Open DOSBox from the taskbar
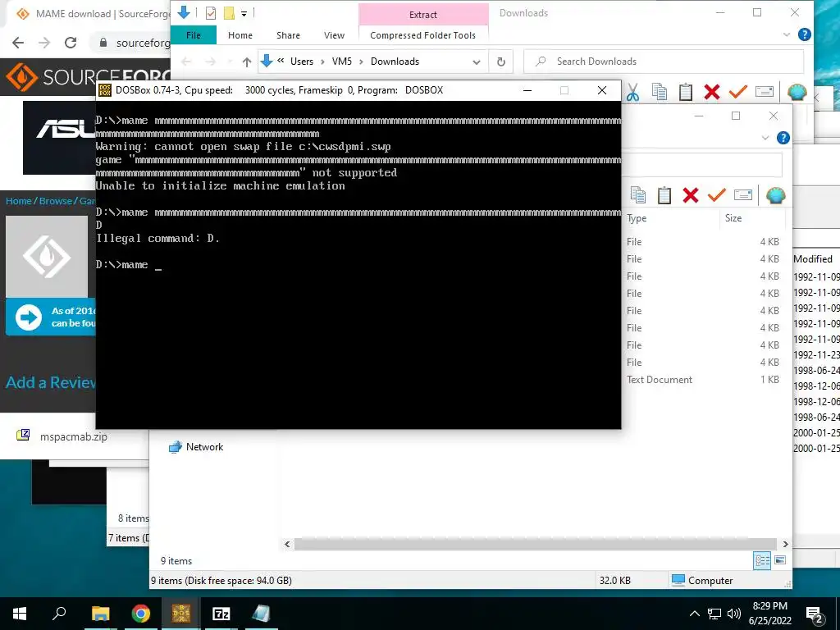The image size is (840, 630). pos(181,614)
